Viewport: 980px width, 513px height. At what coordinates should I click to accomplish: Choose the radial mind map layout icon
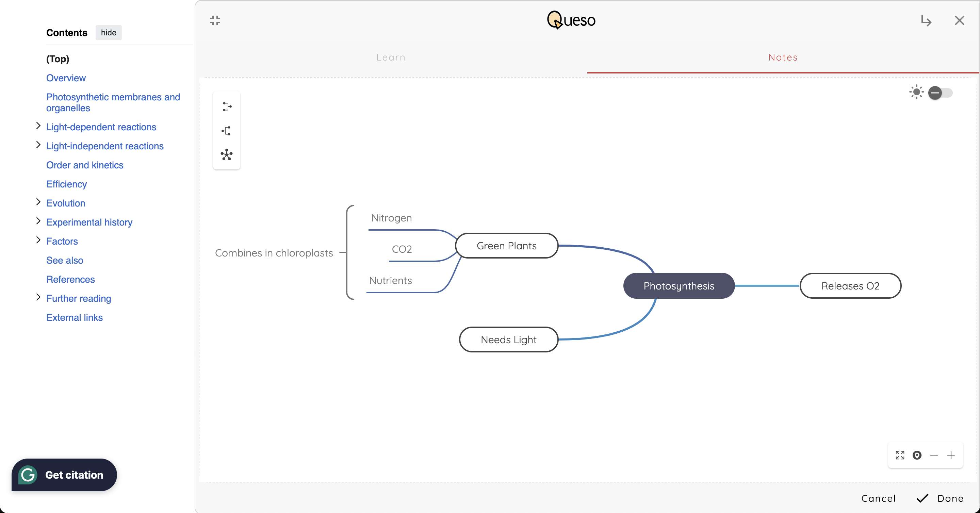click(x=226, y=155)
